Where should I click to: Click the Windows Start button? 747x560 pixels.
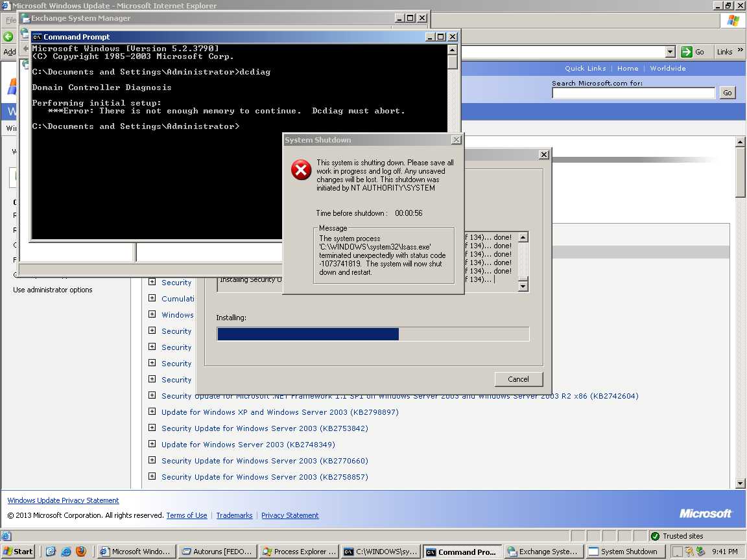pyautogui.click(x=18, y=552)
